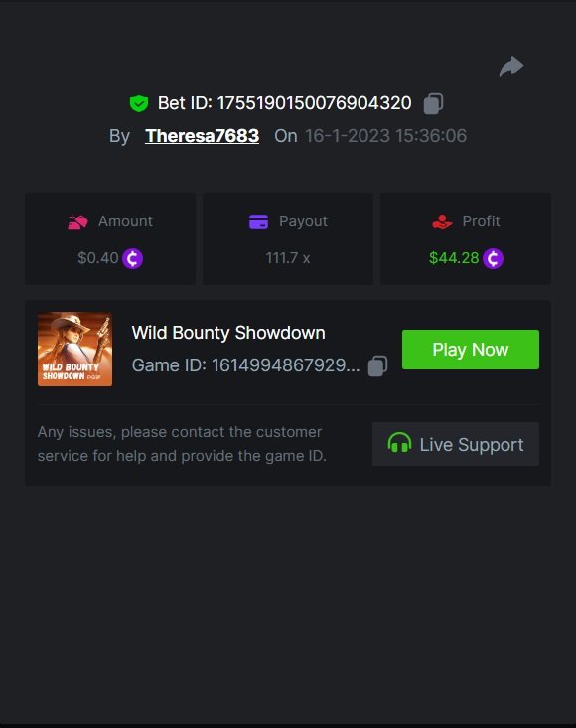Click the Amount wallet icon
The image size is (576, 728).
pos(77,221)
